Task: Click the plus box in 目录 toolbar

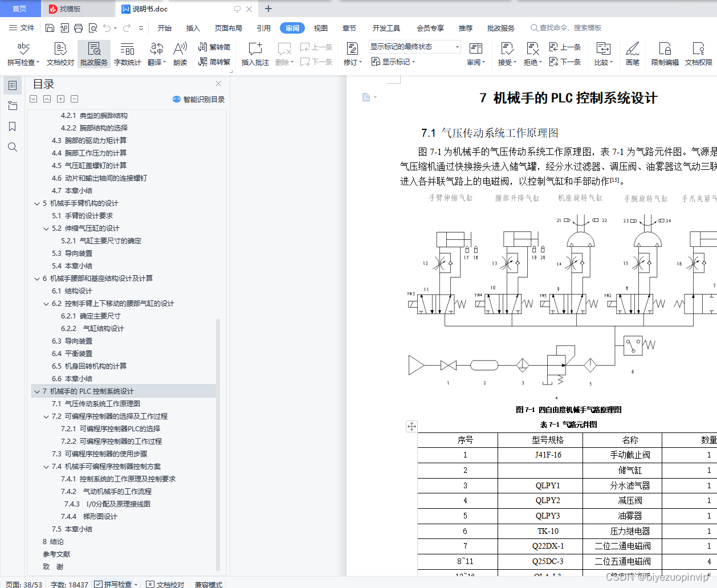Action: pyautogui.click(x=60, y=99)
